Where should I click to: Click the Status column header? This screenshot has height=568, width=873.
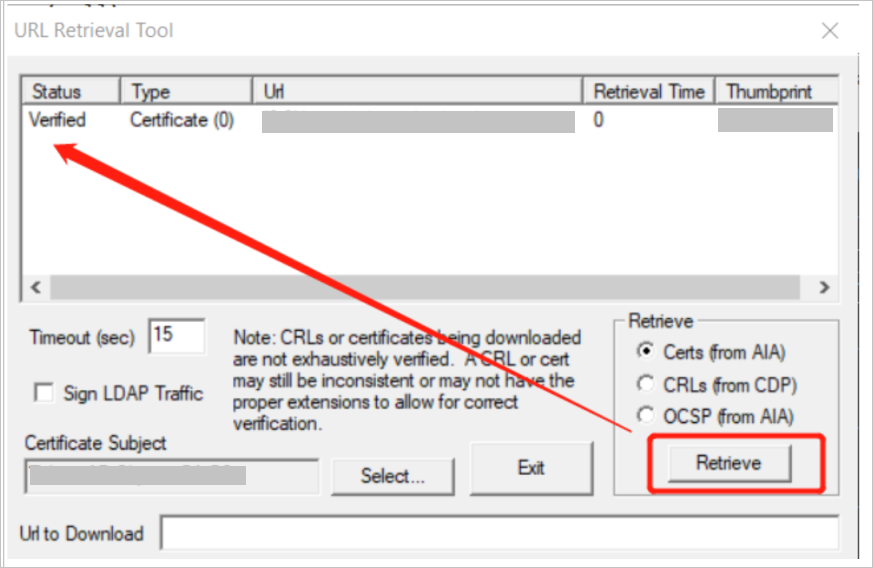coord(71,91)
